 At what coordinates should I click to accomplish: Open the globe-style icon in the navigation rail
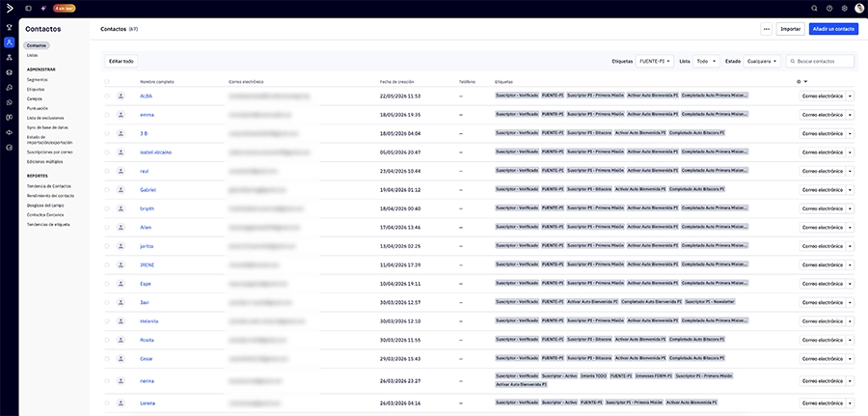click(x=10, y=72)
